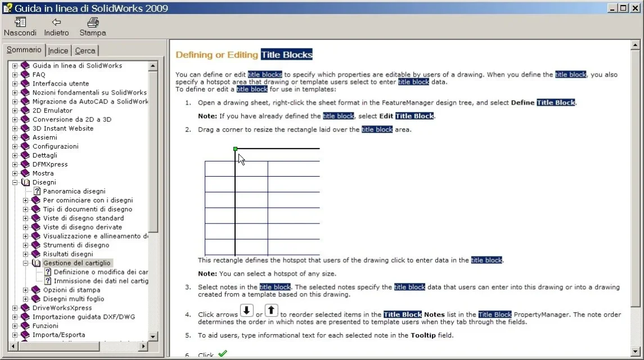This screenshot has height=360, width=644.
Task: Click the up arrow icon in step 4
Action: [x=272, y=310]
